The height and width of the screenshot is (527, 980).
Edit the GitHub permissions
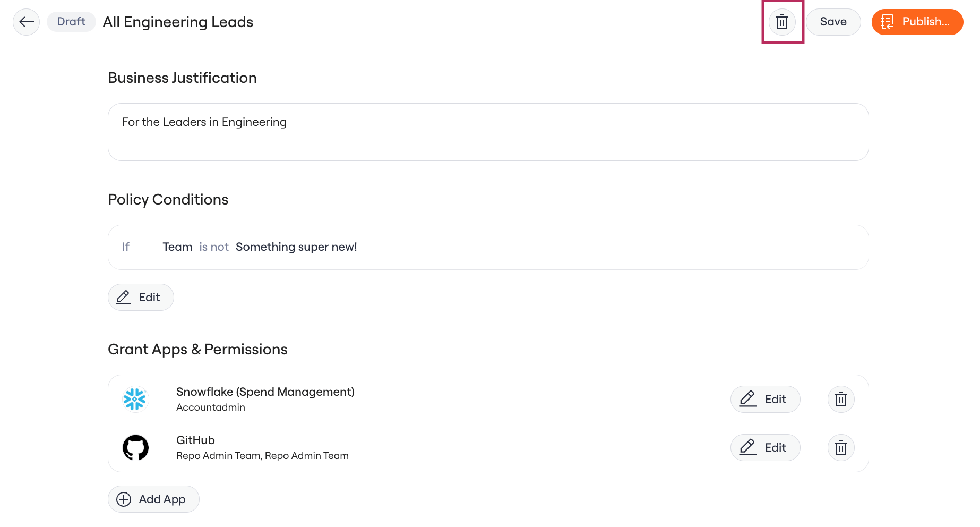tap(765, 447)
